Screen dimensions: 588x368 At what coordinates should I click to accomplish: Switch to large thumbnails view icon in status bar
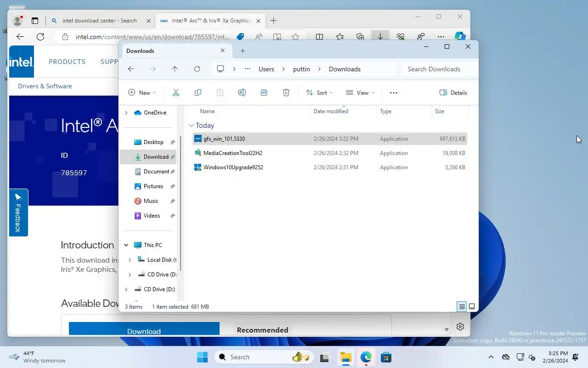472,306
